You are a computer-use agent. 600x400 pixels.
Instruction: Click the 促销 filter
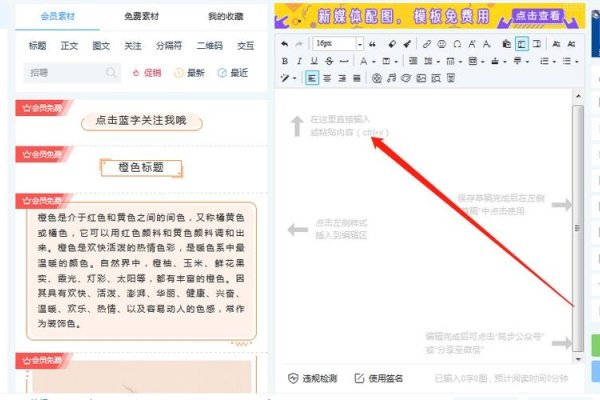(147, 73)
